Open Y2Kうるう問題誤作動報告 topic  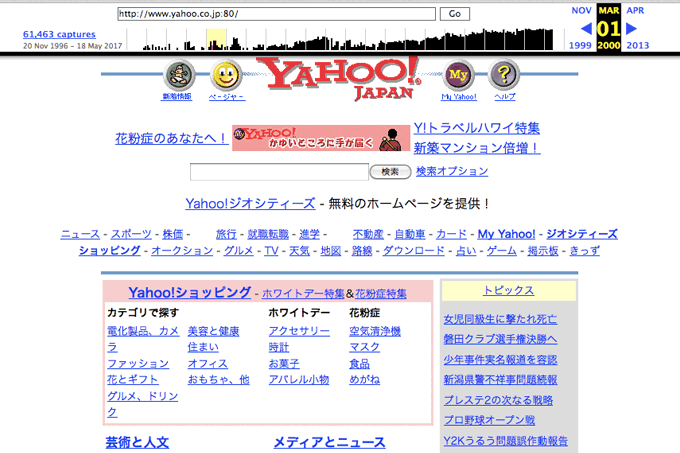pyautogui.click(x=506, y=441)
